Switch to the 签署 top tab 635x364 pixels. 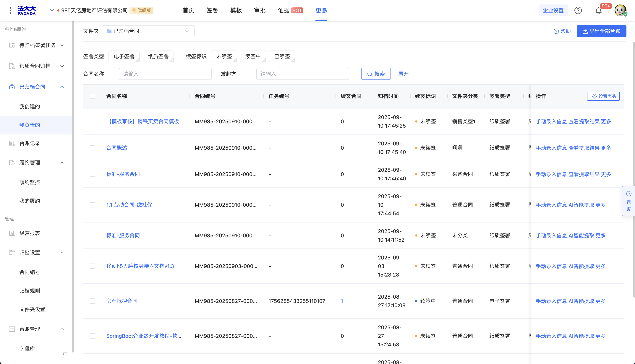(212, 11)
